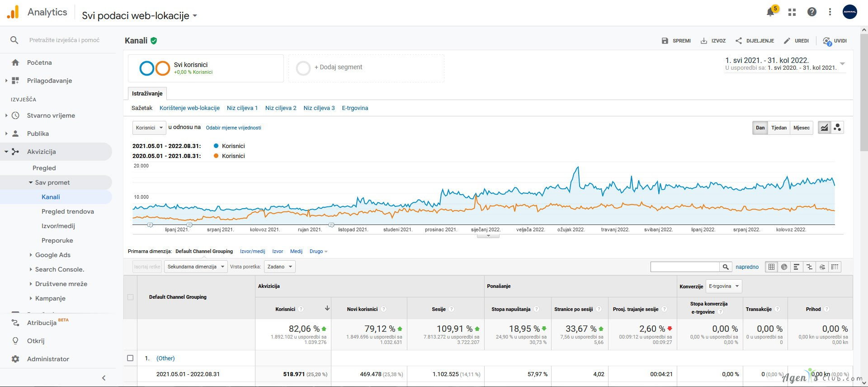Click the help question mark icon
This screenshot has height=387, width=868.
812,12
